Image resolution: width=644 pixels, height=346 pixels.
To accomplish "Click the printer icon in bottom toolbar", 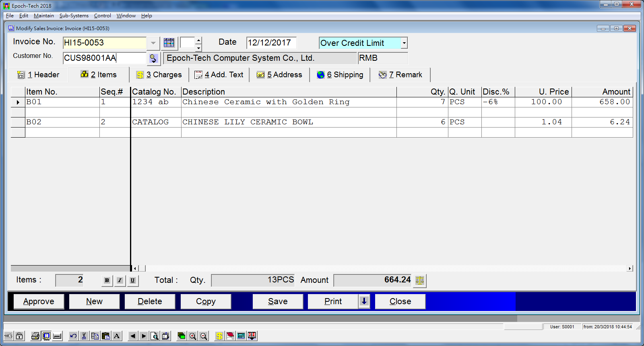I will pos(35,336).
